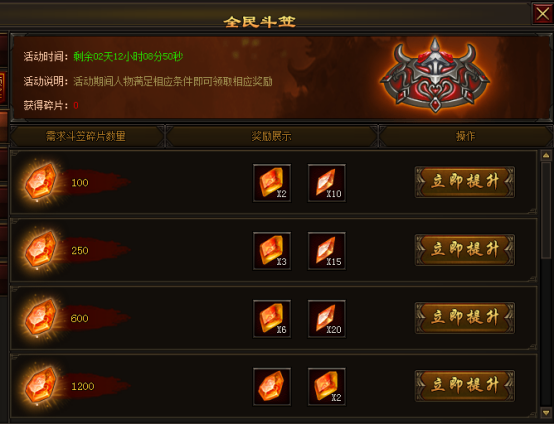Viewport: 554px width, 425px height.
Task: Click the X20 shard reward icon
Action: pos(327,319)
